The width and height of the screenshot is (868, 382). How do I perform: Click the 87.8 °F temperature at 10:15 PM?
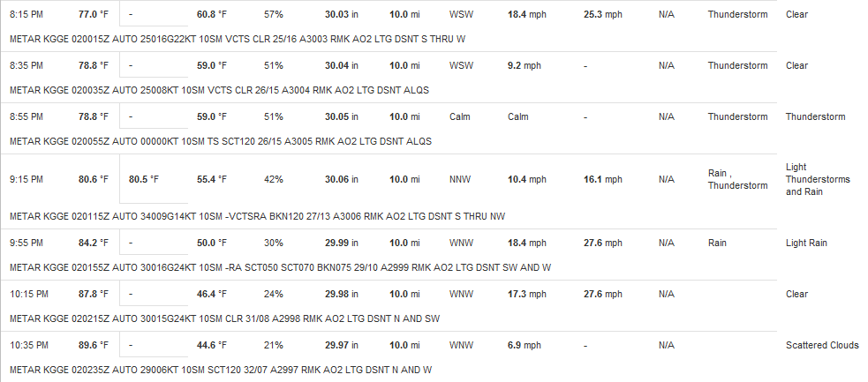[94, 294]
